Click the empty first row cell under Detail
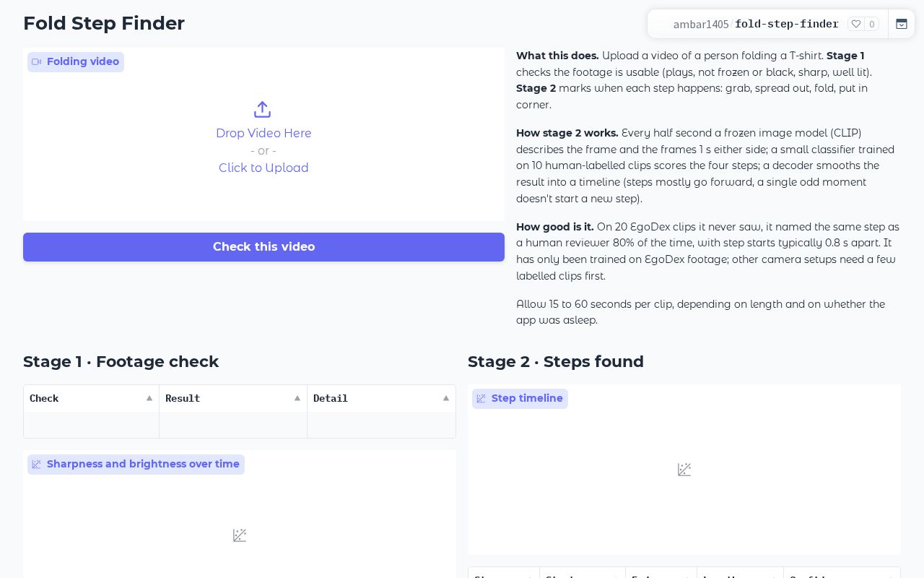The image size is (924, 578). (x=381, y=425)
